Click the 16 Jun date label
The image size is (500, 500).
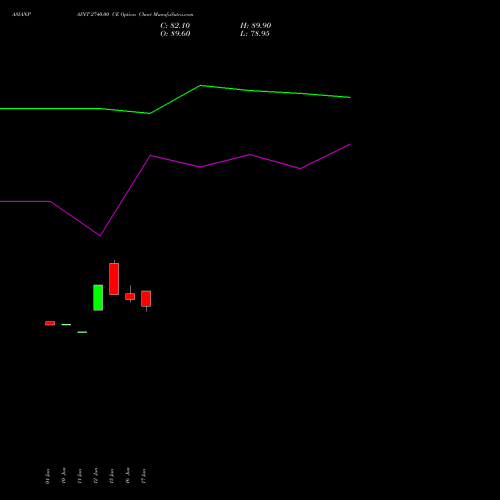128,476
